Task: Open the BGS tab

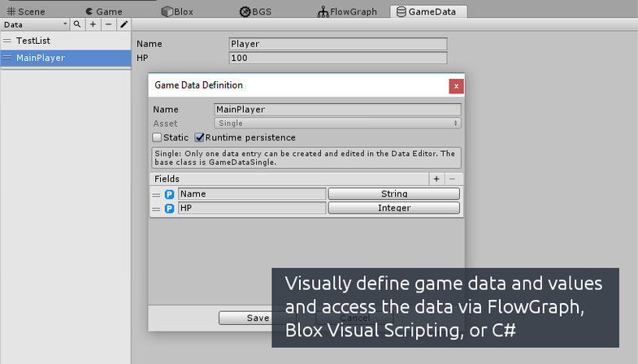Action: pos(255,11)
